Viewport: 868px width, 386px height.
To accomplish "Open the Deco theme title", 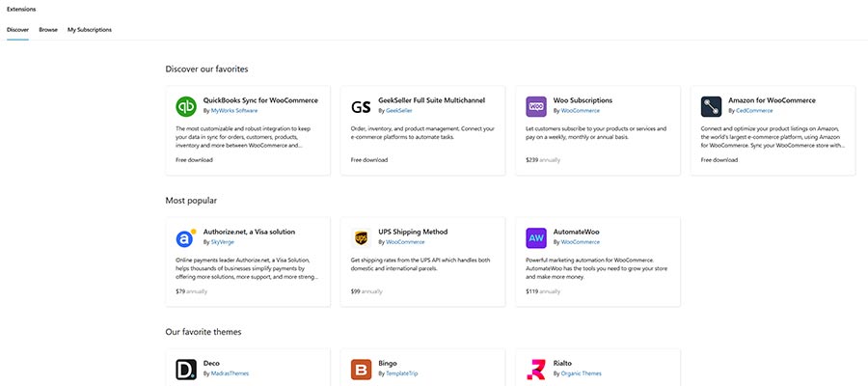I will (x=211, y=364).
